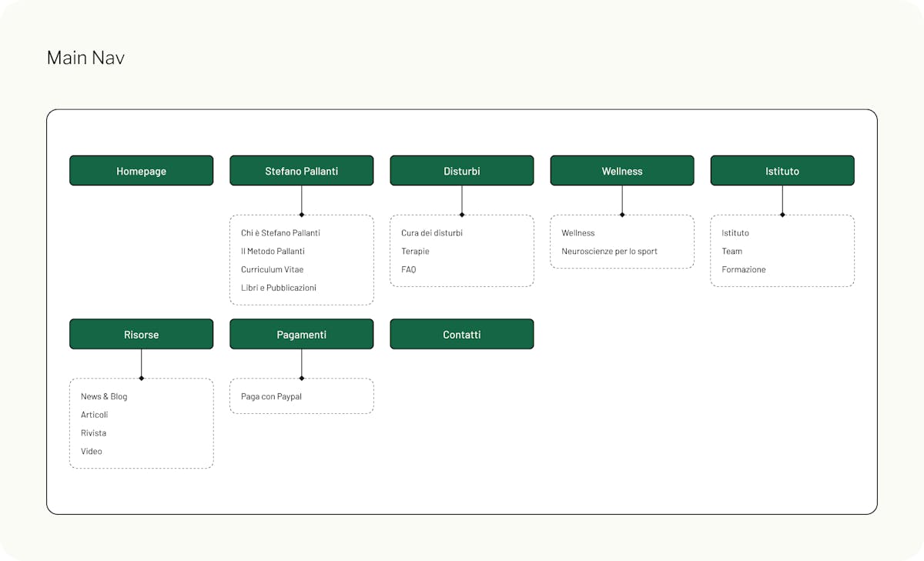Click the green Wellness nav box
Screen dimensions: 924x561
click(x=621, y=171)
